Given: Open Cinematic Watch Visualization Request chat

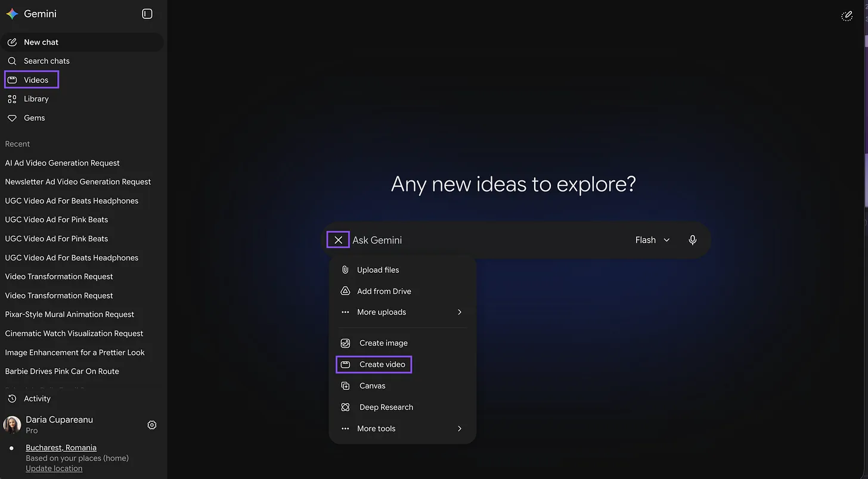Looking at the screenshot, I should tap(74, 334).
